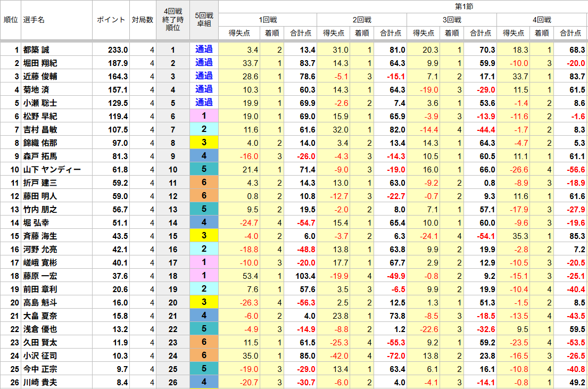Select player name 近藤 俊輔
This screenshot has height=389, width=588.
pos(40,77)
